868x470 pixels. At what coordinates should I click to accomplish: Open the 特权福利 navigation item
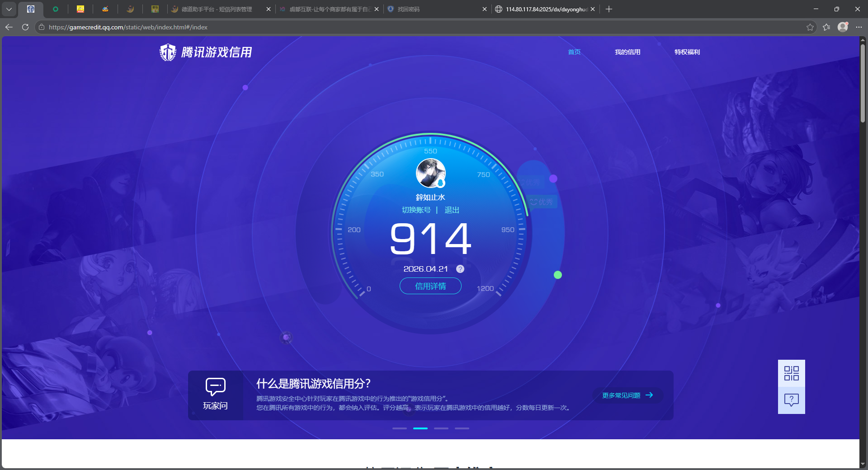[687, 52]
